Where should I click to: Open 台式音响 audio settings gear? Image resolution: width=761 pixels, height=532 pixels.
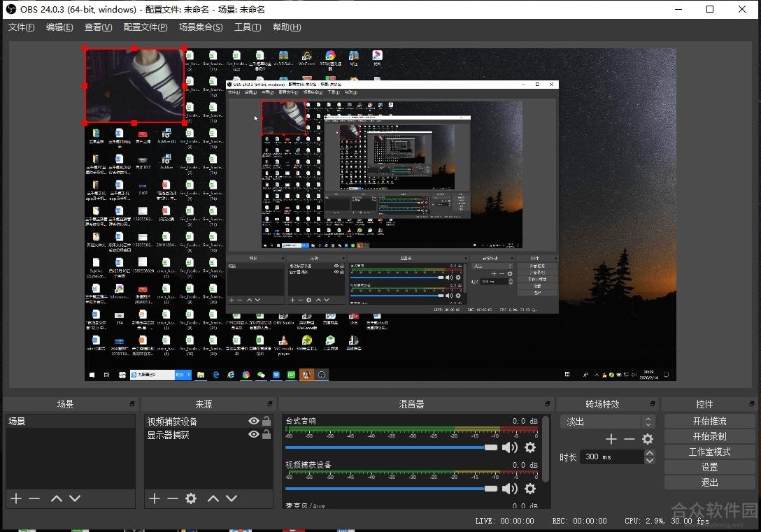tap(530, 447)
